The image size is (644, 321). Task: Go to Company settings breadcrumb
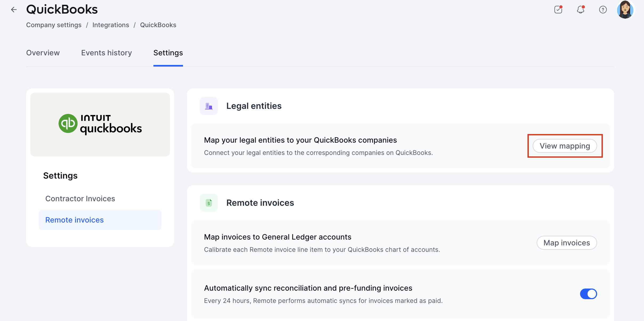point(54,25)
